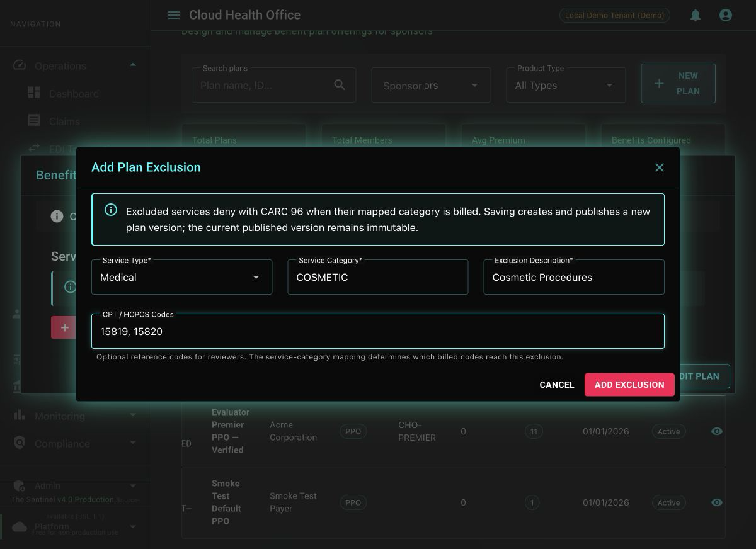The width and height of the screenshot is (756, 549).
Task: Select the Local Demo Tenant chip
Action: point(614,15)
